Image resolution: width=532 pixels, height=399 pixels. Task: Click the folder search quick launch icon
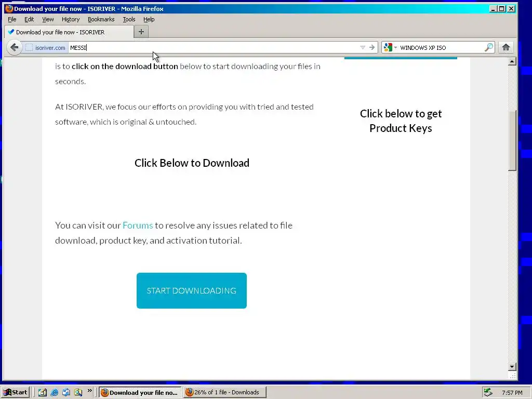point(78,392)
